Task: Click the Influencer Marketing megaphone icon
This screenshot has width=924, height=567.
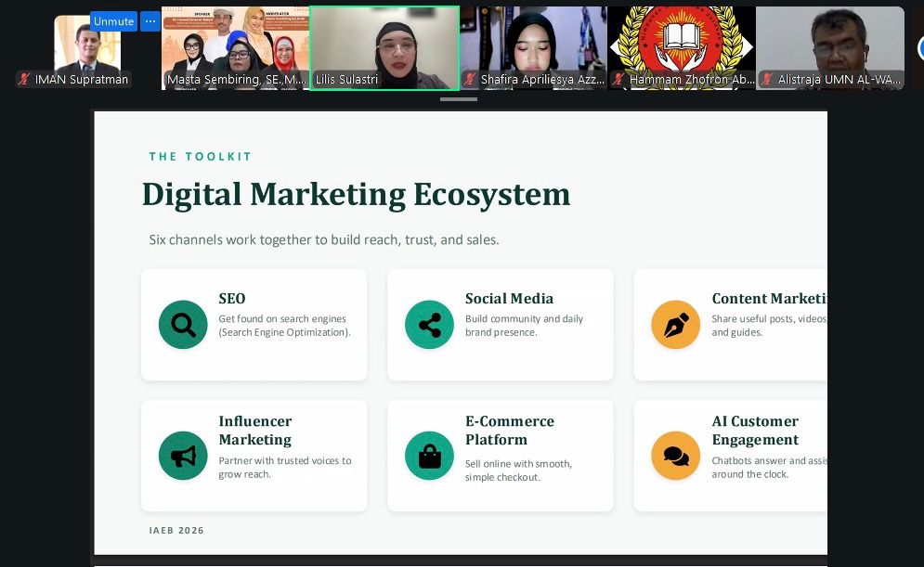Action: [183, 456]
